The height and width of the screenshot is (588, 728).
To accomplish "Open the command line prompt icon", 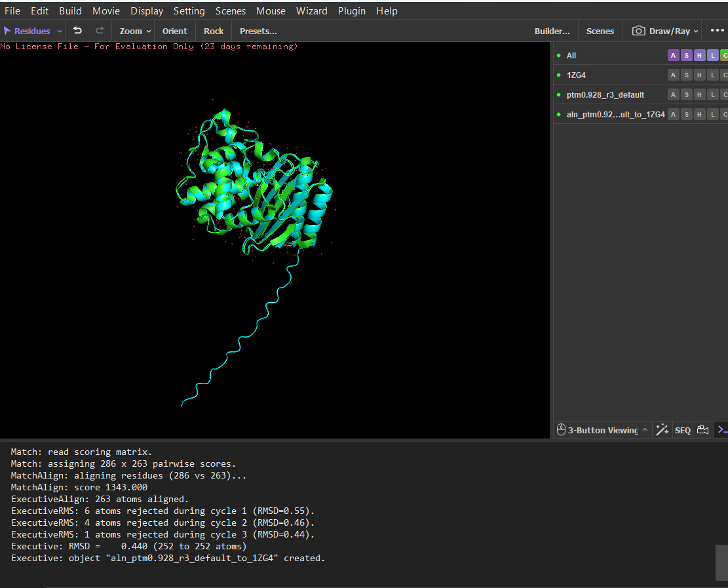I will [722, 430].
